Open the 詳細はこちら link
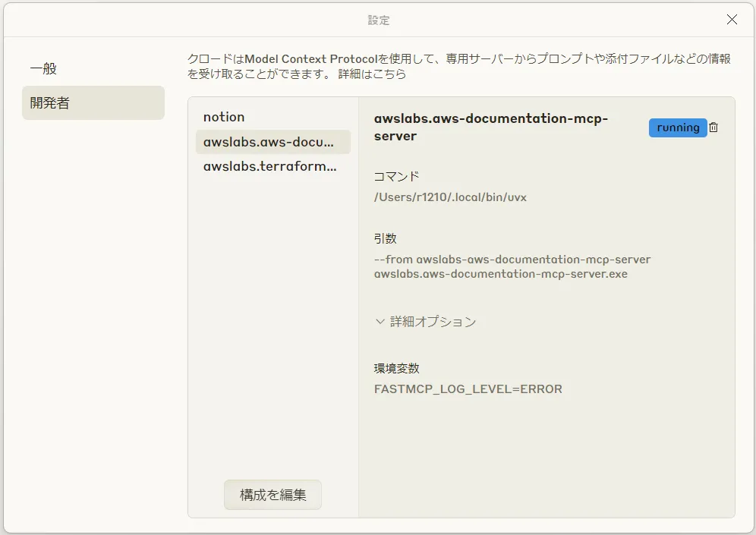 (372, 74)
